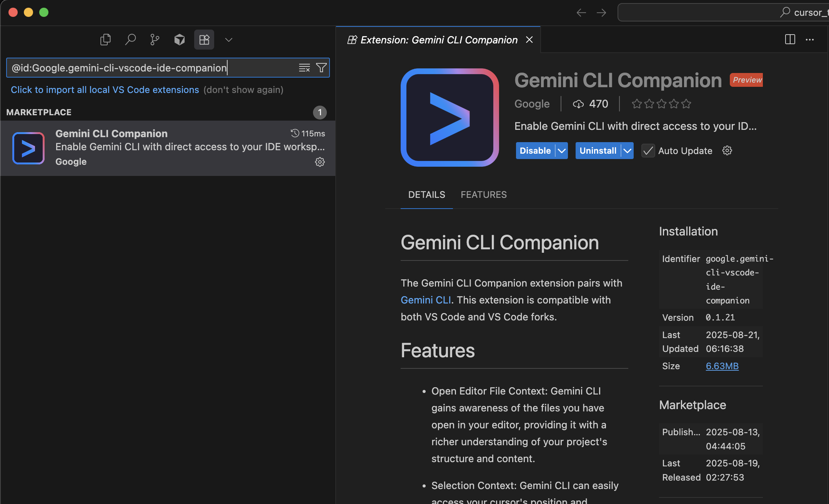Viewport: 829px width, 504px height.
Task: Click the Uninstall button
Action: tap(598, 151)
